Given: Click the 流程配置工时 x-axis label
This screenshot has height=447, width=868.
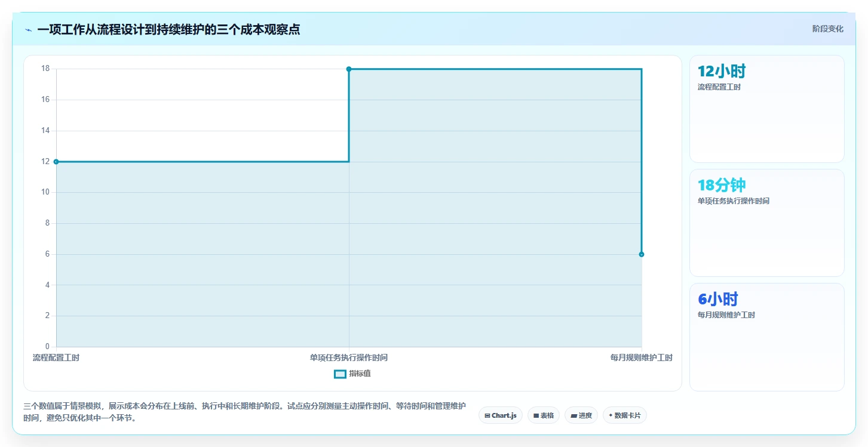Looking at the screenshot, I should [x=56, y=357].
